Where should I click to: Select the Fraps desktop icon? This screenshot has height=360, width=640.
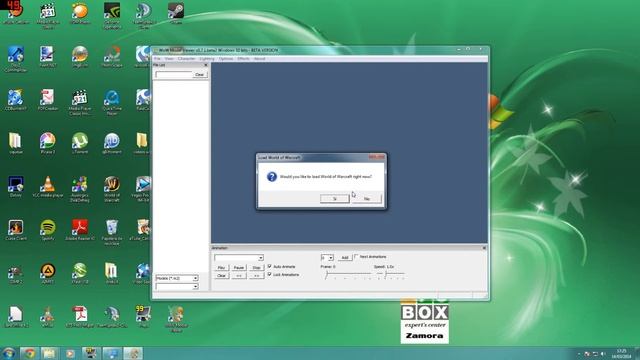[x=143, y=317]
